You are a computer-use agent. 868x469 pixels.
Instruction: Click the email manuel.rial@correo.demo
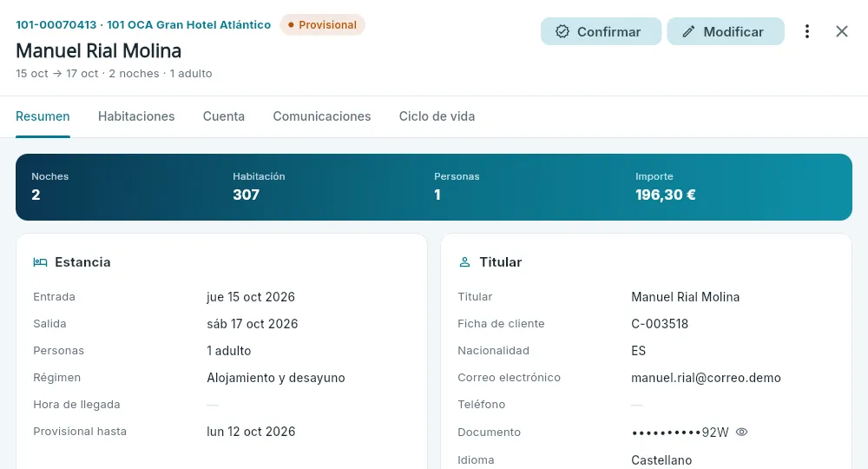[x=706, y=378]
